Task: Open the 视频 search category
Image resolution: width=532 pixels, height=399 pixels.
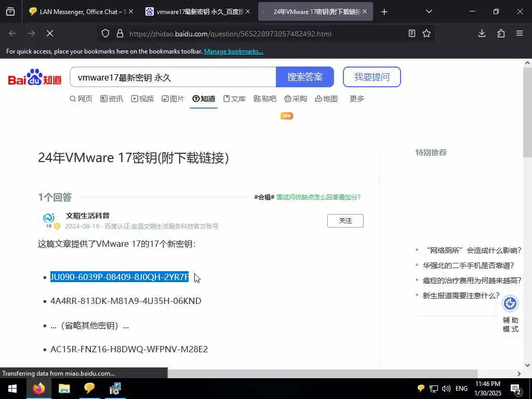Action: pos(142,99)
